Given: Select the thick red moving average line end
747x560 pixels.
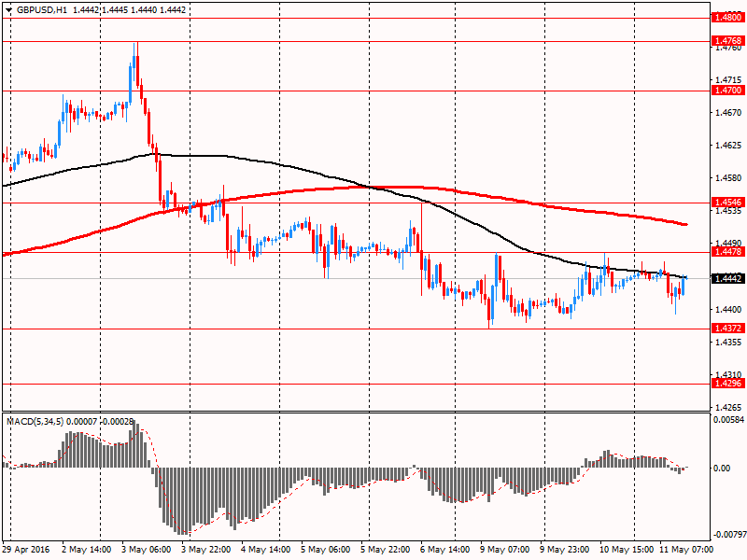Looking at the screenshot, I should [x=685, y=224].
